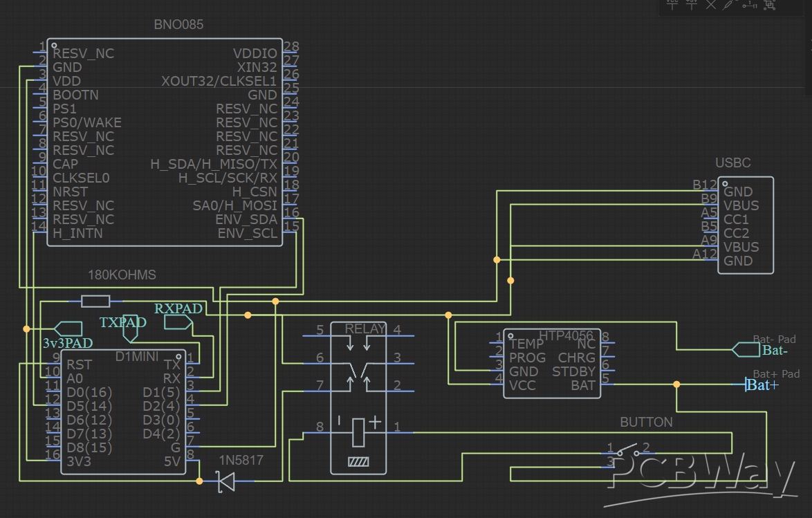Click the Bat- pad marker
Viewport: 812px width, 518px height.
775,349
